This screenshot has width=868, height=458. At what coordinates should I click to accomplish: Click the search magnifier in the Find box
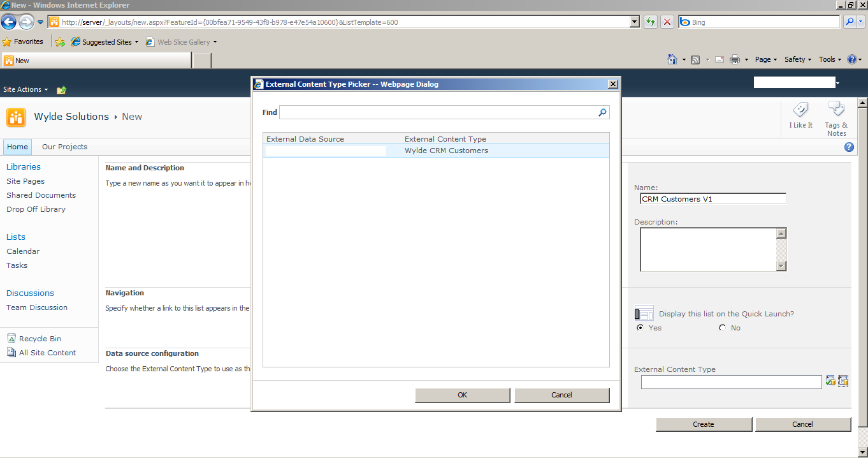[x=602, y=112]
